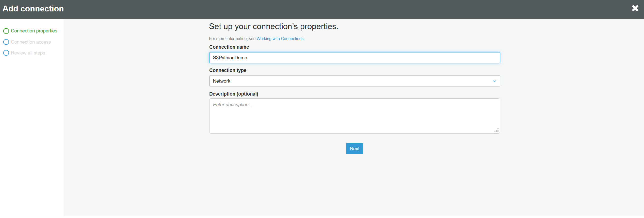Click the Connection properties step circle

click(x=6, y=31)
